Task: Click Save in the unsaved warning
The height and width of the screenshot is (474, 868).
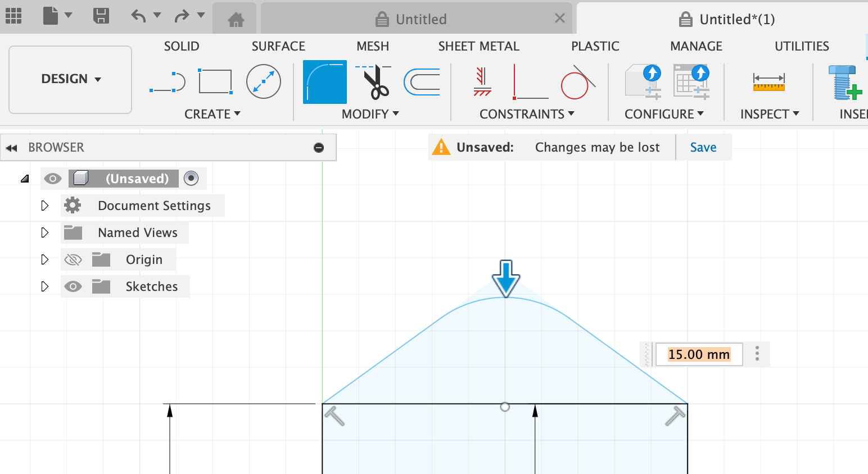Action: (x=703, y=147)
